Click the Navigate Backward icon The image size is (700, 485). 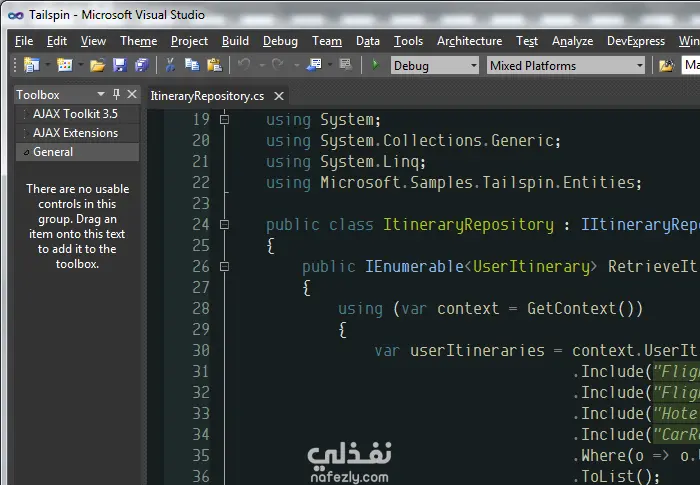point(315,65)
